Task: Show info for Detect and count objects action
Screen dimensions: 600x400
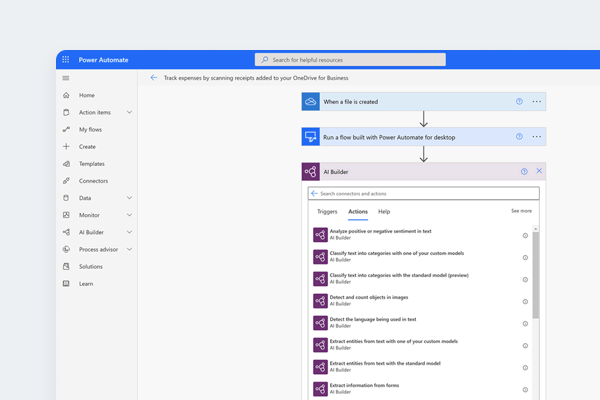Action: coord(525,302)
